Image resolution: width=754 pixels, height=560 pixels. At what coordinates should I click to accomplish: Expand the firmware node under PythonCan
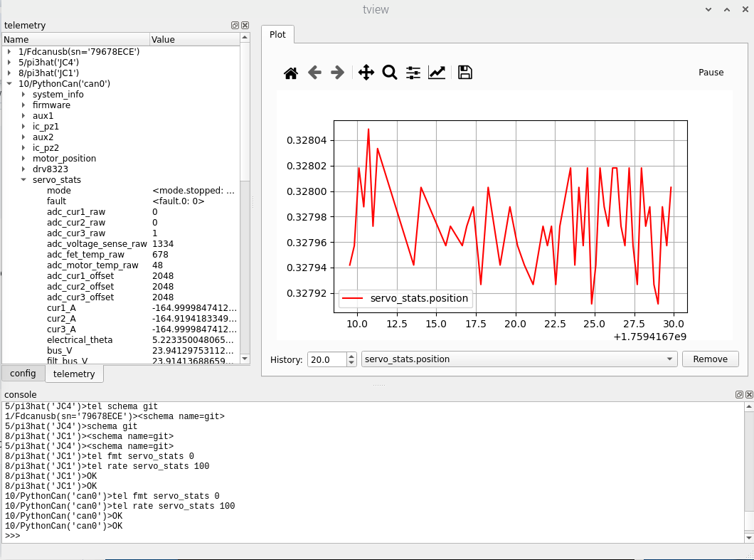click(23, 105)
